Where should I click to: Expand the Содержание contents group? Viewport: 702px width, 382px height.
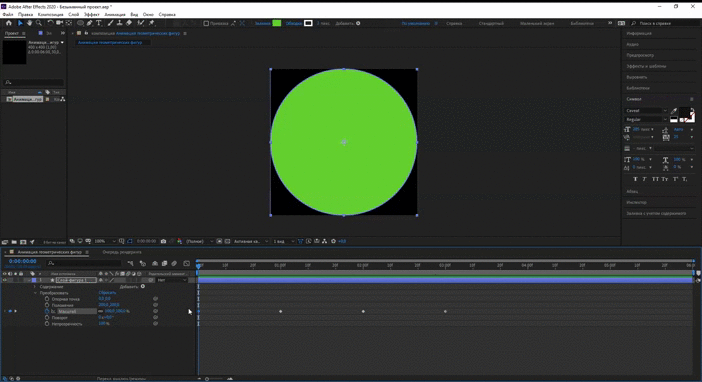pyautogui.click(x=35, y=287)
